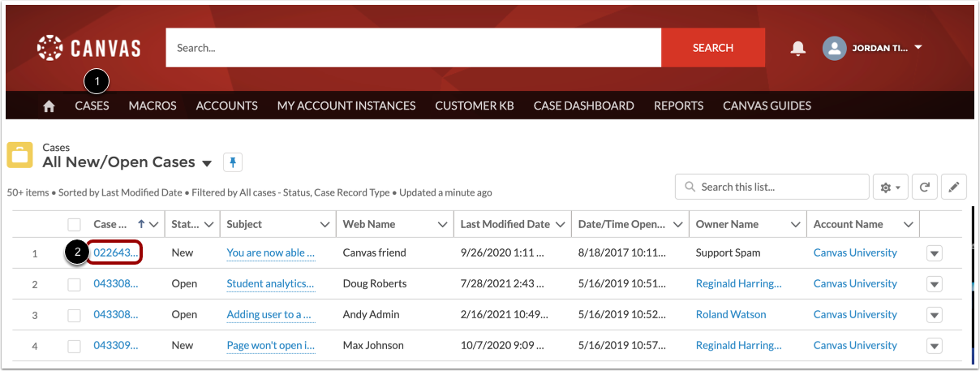Open the Customer KB tab
This screenshot has height=371, width=980.
pyautogui.click(x=475, y=106)
